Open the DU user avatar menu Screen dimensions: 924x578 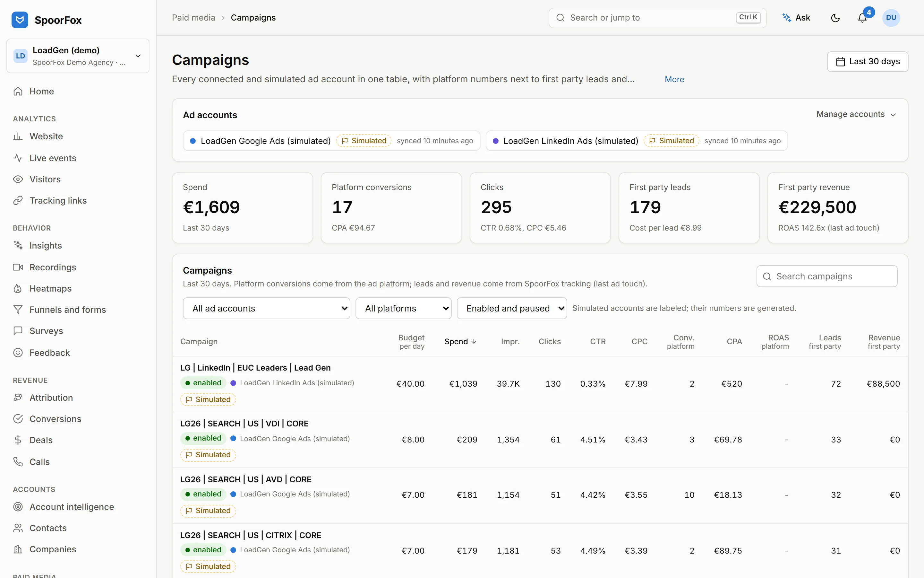click(x=891, y=18)
